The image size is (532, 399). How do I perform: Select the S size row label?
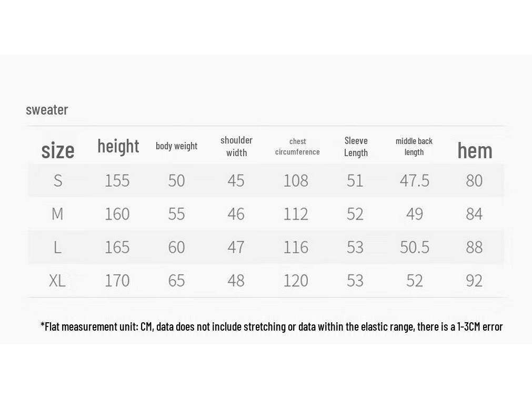point(58,180)
